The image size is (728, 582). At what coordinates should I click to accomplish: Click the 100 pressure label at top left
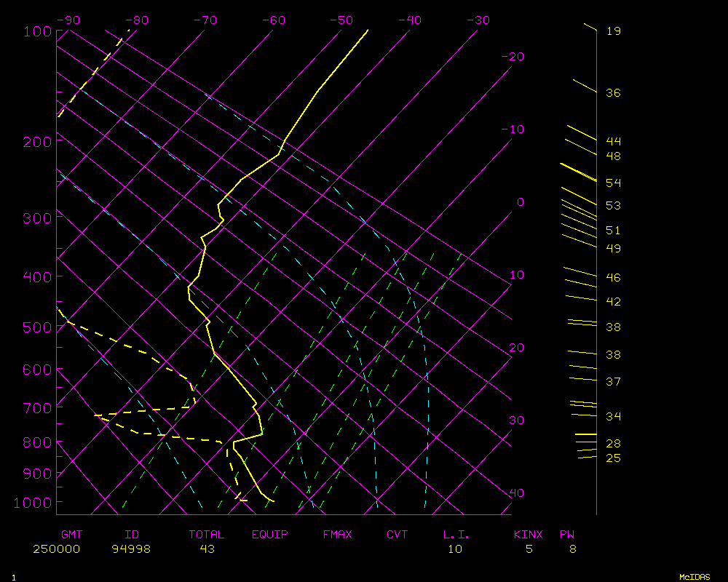tap(37, 31)
